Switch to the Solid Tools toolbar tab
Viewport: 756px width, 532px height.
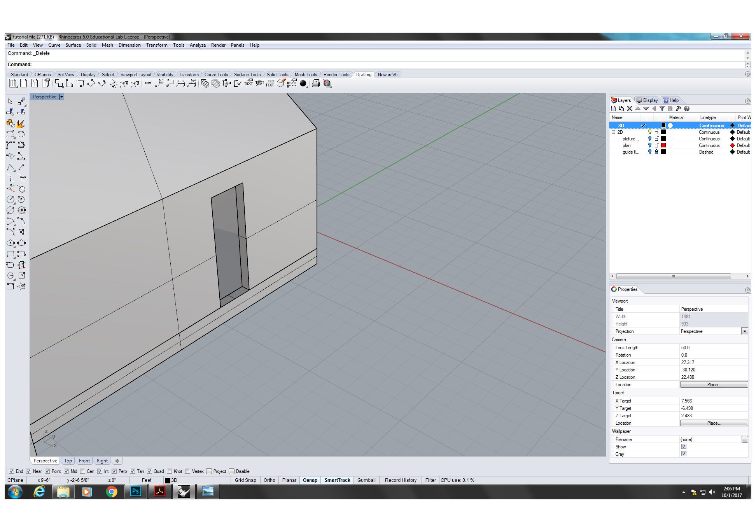point(277,75)
